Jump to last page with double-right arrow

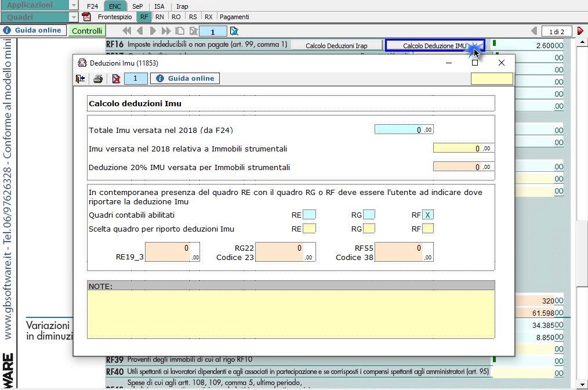(x=166, y=31)
